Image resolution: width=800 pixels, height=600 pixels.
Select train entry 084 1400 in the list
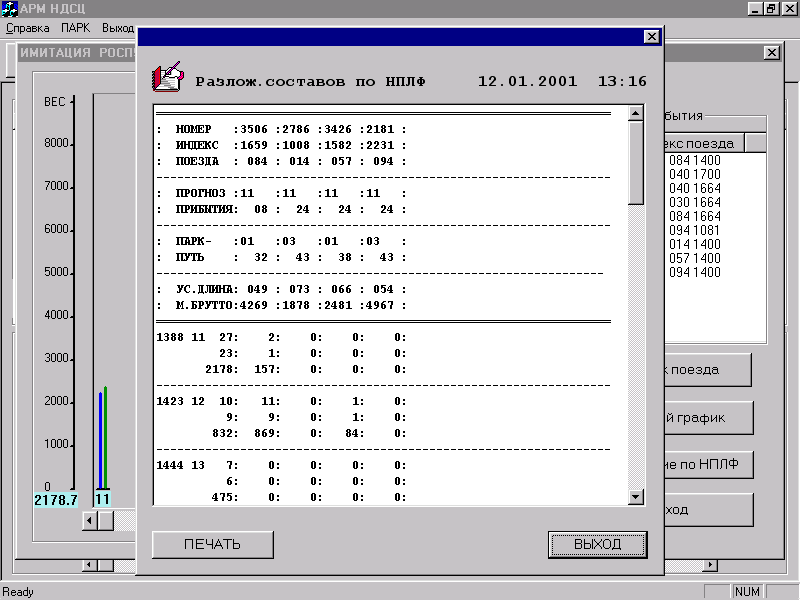(x=694, y=160)
